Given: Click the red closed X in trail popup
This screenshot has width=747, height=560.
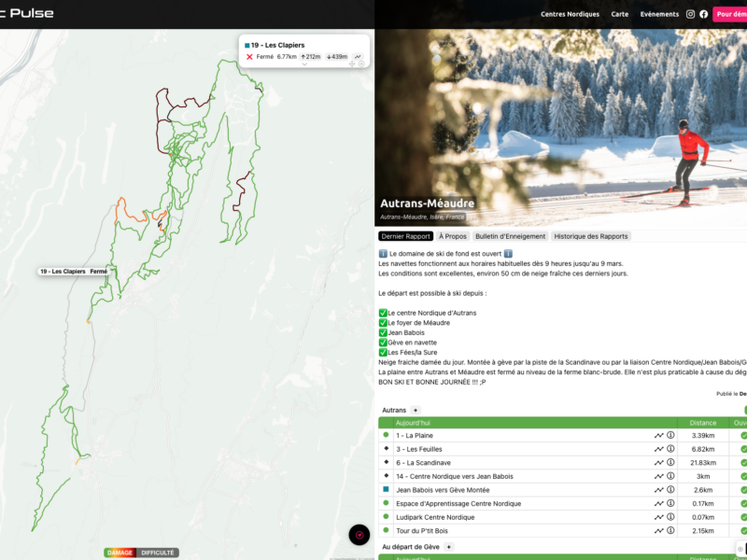Looking at the screenshot, I should pyautogui.click(x=249, y=57).
